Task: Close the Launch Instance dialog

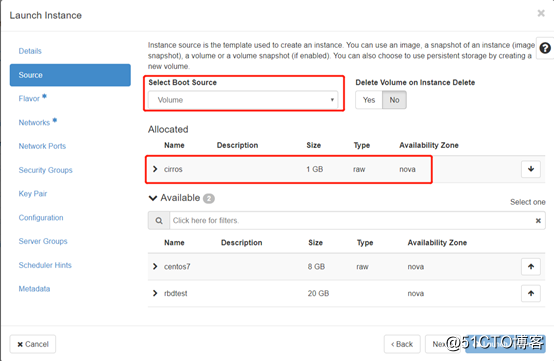Action: click(541, 13)
